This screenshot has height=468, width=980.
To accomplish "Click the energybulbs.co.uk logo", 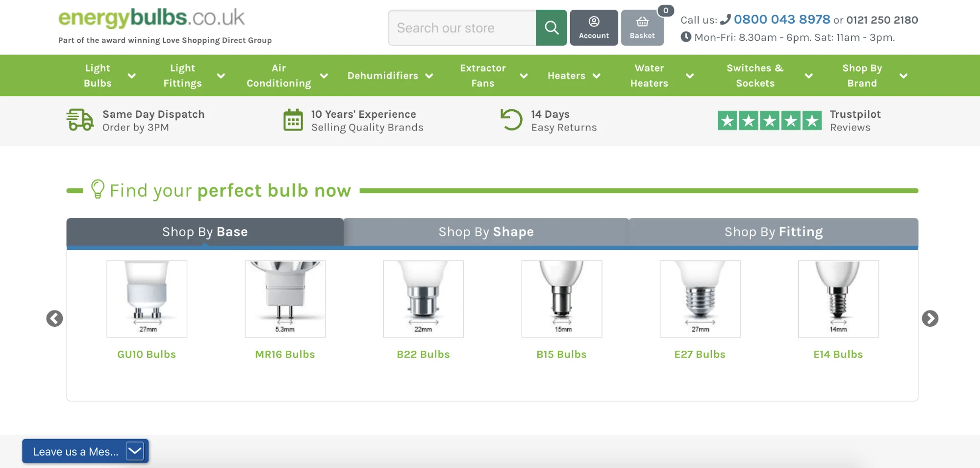I will click(151, 18).
